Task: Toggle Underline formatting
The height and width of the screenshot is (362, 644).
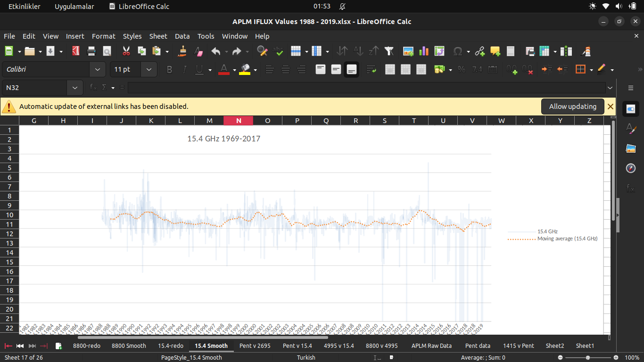Action: (199, 69)
